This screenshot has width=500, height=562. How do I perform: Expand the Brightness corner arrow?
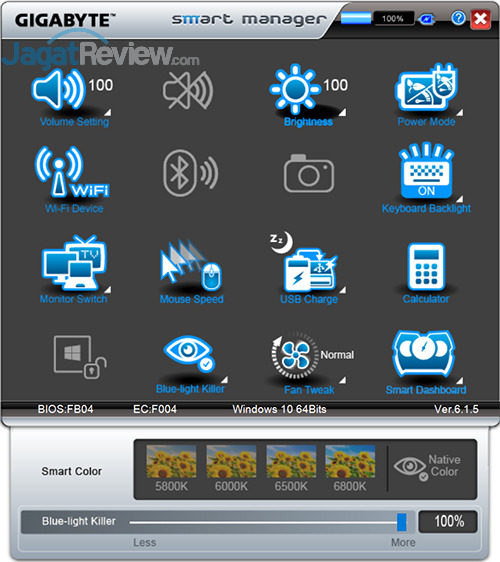343,112
